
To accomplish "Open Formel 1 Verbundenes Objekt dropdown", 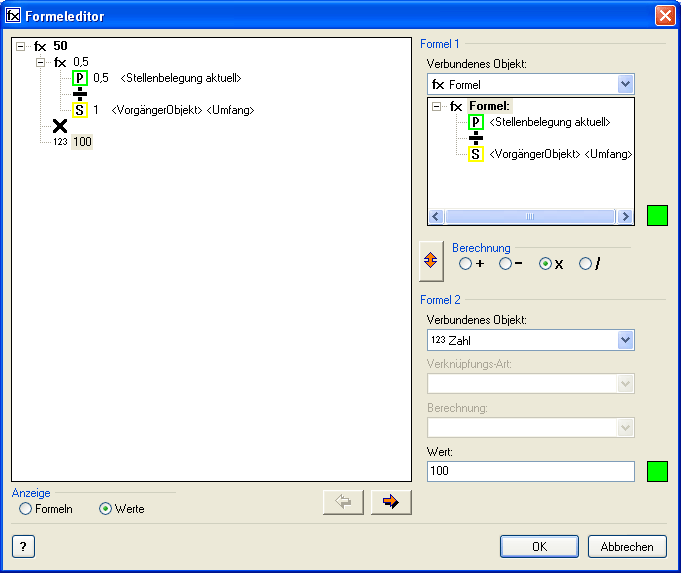I will 625,85.
